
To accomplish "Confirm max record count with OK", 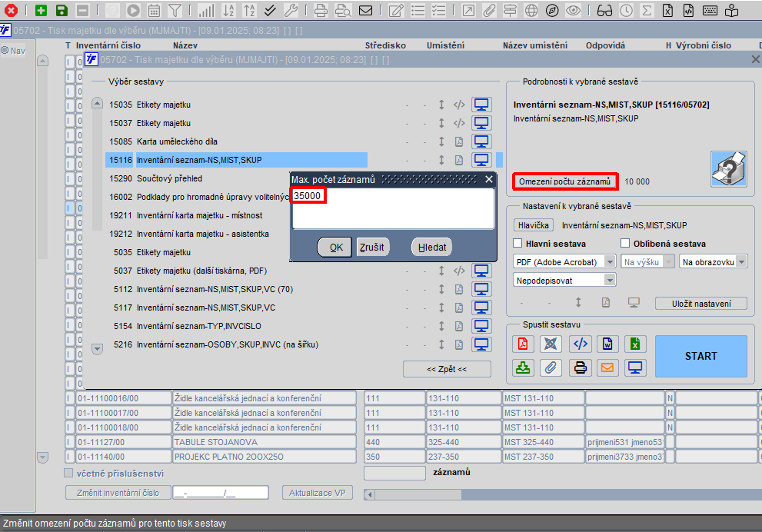I will coord(334,248).
